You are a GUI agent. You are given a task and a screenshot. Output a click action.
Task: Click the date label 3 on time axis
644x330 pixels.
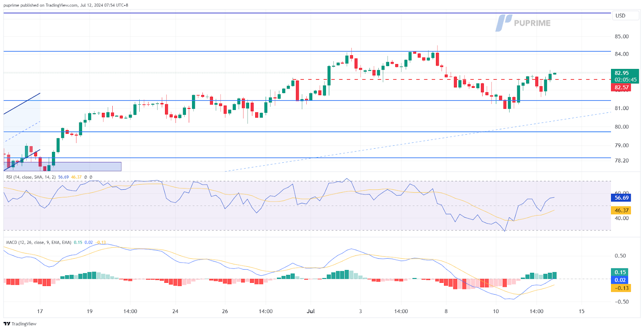click(360, 311)
